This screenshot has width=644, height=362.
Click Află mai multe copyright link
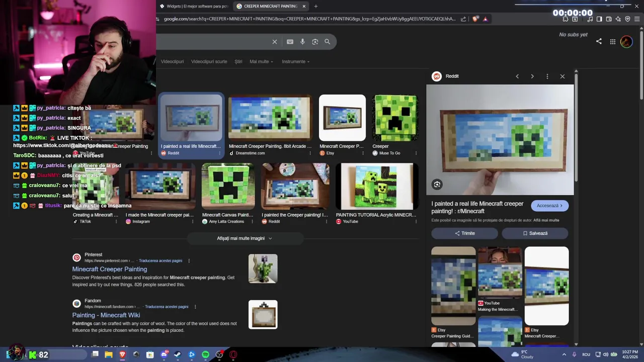click(x=546, y=220)
